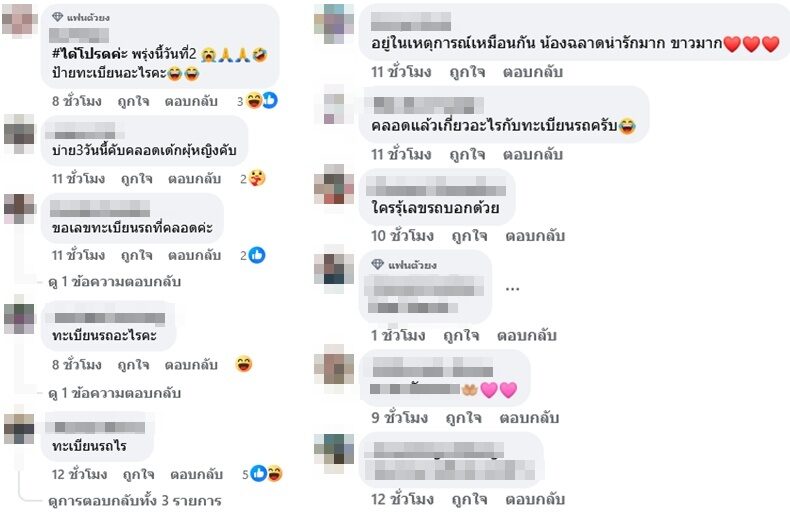The height and width of the screenshot is (513, 790).
Task: Open the three-dots comment options menu
Action: click(x=512, y=289)
